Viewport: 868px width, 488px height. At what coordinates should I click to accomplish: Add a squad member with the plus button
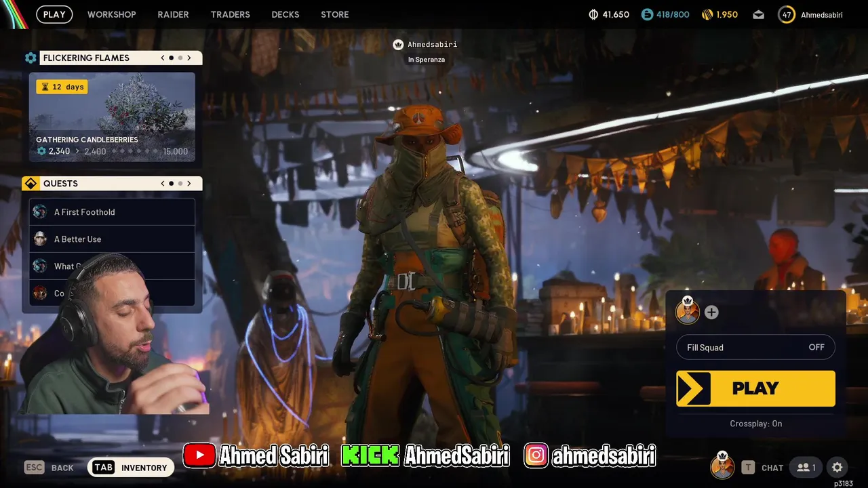click(711, 312)
